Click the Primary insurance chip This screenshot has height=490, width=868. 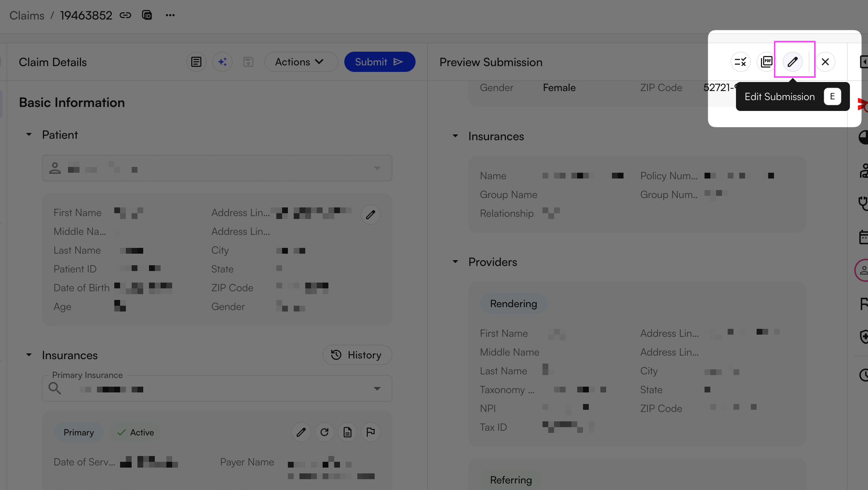(78, 432)
